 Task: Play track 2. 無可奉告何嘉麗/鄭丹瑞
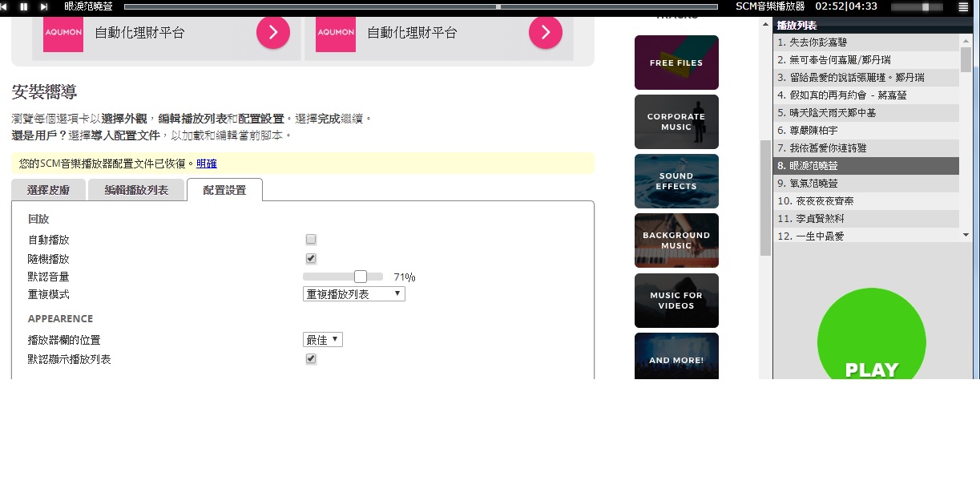tap(866, 60)
